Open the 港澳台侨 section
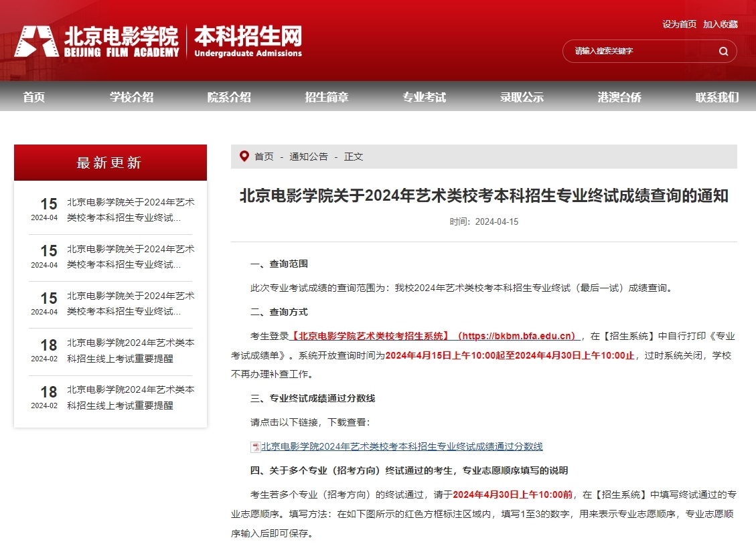Screen dimensions: 756x544 [619, 97]
